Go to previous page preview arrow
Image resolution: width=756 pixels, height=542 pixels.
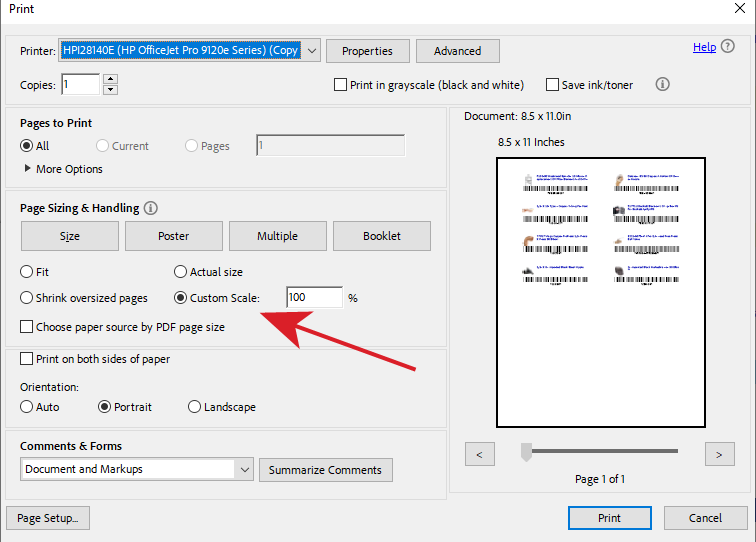[x=480, y=455]
